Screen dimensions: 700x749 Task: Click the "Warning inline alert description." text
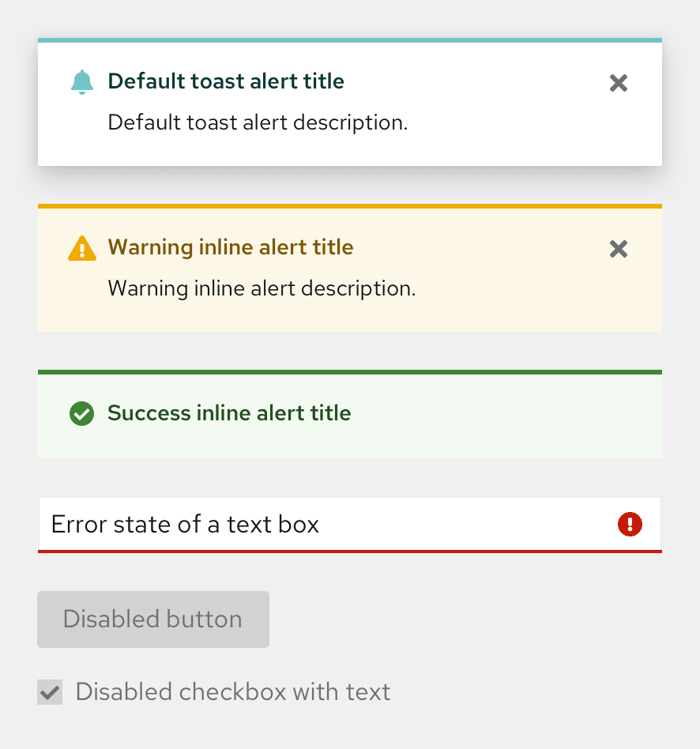262,288
